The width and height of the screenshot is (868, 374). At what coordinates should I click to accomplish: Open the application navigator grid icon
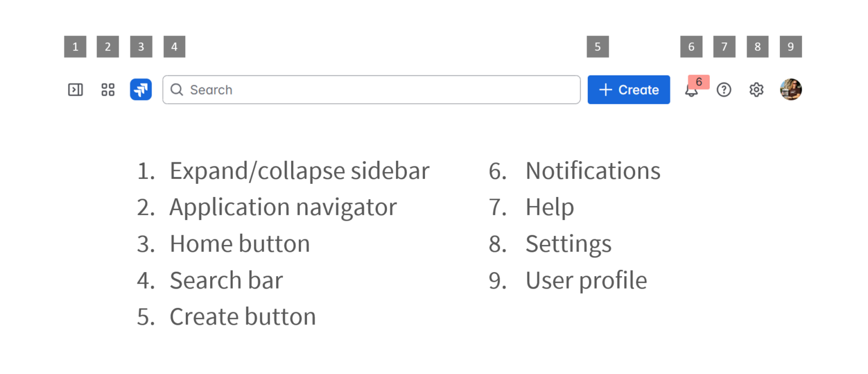point(107,89)
